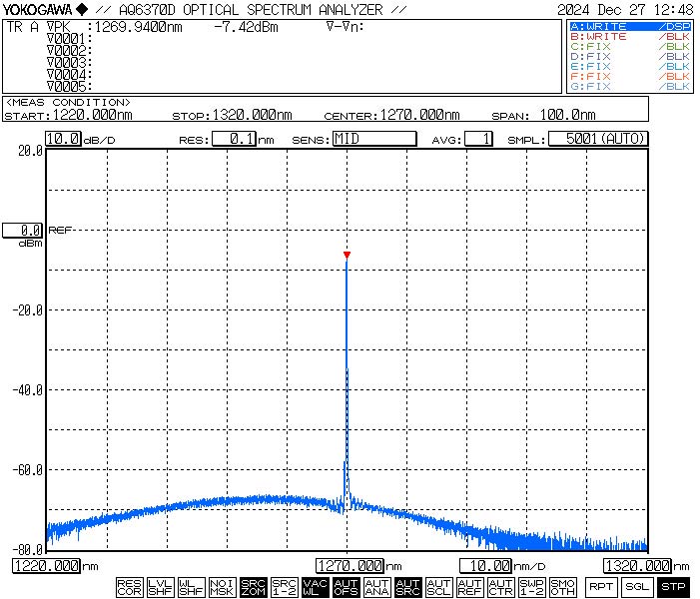Image resolution: width=700 pixels, height=599 pixels.
Task: Open the SMPL 5001(AUTO) sampling points field
Action: [x=597, y=139]
